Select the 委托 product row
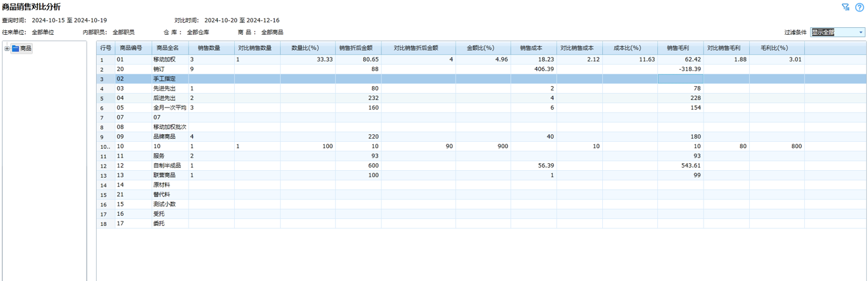 coord(159,223)
